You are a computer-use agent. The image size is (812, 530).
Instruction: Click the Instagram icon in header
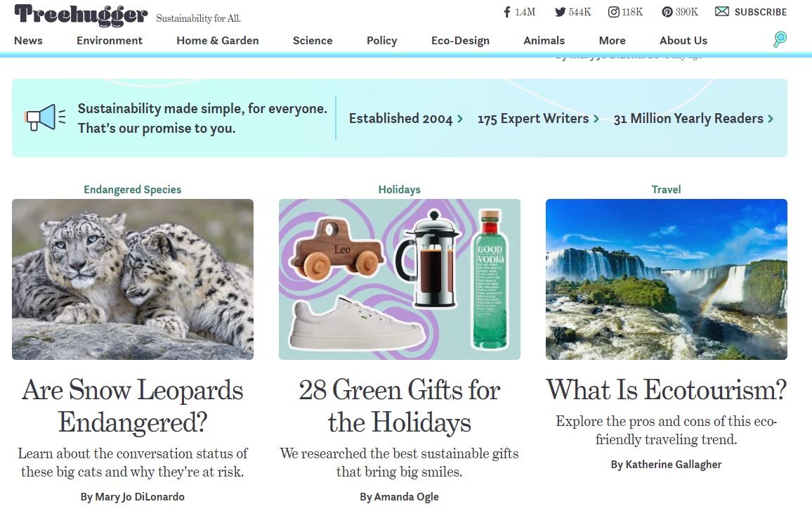[x=614, y=12]
